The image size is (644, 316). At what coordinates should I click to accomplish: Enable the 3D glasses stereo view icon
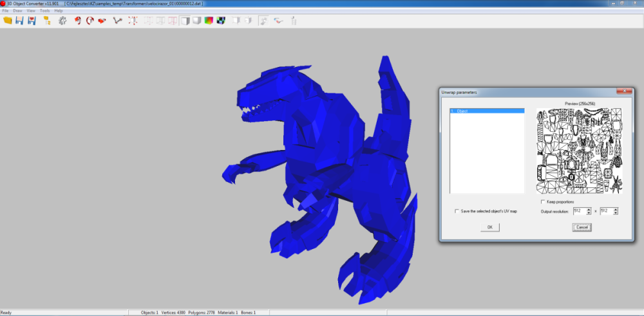(x=278, y=21)
